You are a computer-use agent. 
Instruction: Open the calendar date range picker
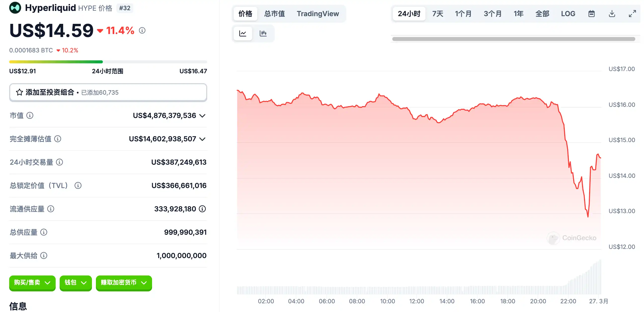[x=591, y=13]
